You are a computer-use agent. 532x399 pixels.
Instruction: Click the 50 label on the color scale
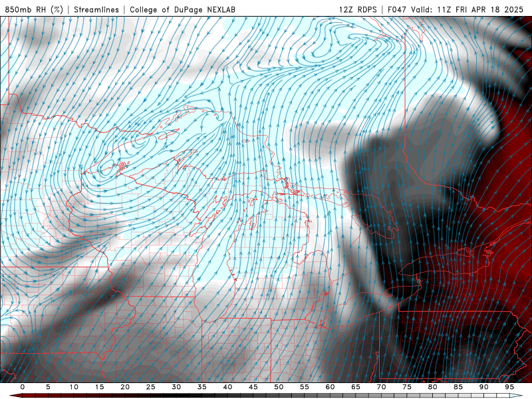279,387
